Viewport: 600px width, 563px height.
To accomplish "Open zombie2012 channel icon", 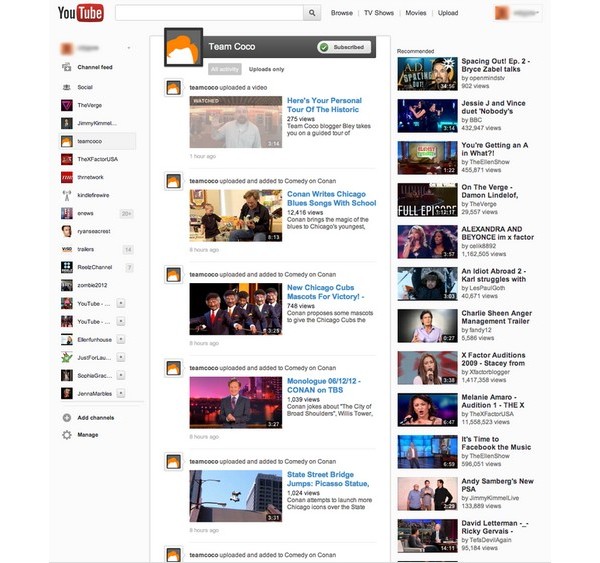I will pyautogui.click(x=67, y=285).
